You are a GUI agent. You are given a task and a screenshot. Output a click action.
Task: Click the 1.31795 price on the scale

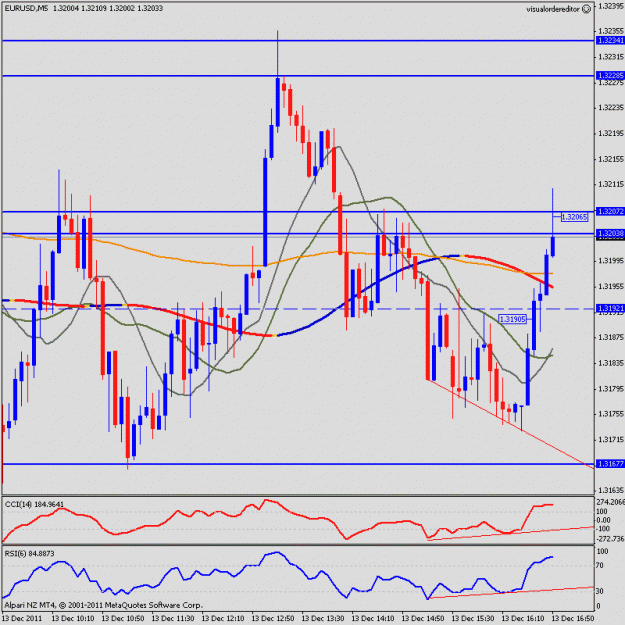[611, 389]
